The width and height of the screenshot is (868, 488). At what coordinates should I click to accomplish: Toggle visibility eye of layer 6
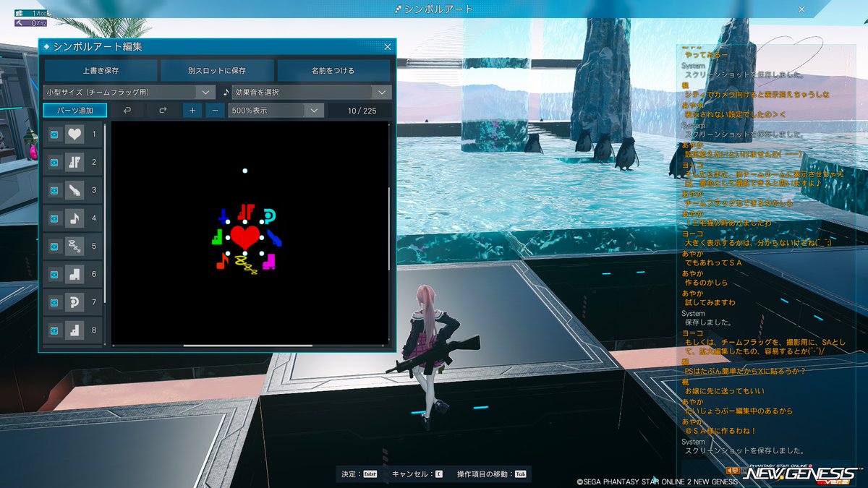pyautogui.click(x=54, y=275)
